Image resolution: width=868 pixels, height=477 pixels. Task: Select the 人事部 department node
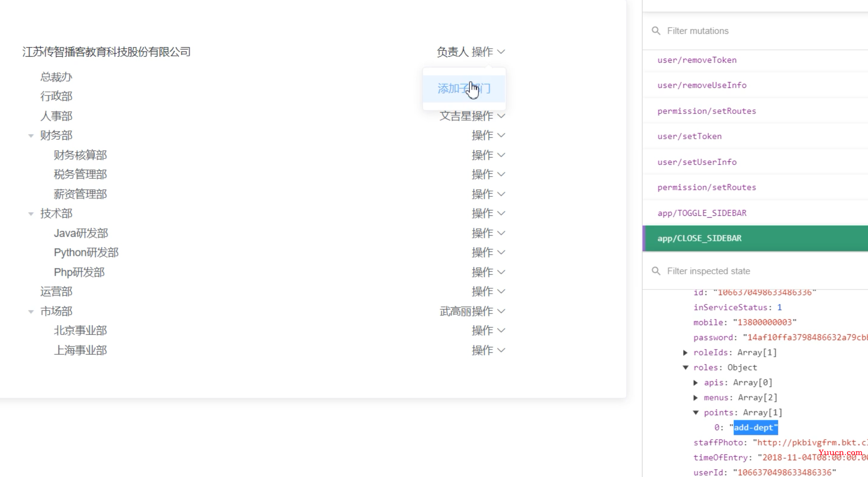[x=56, y=116]
